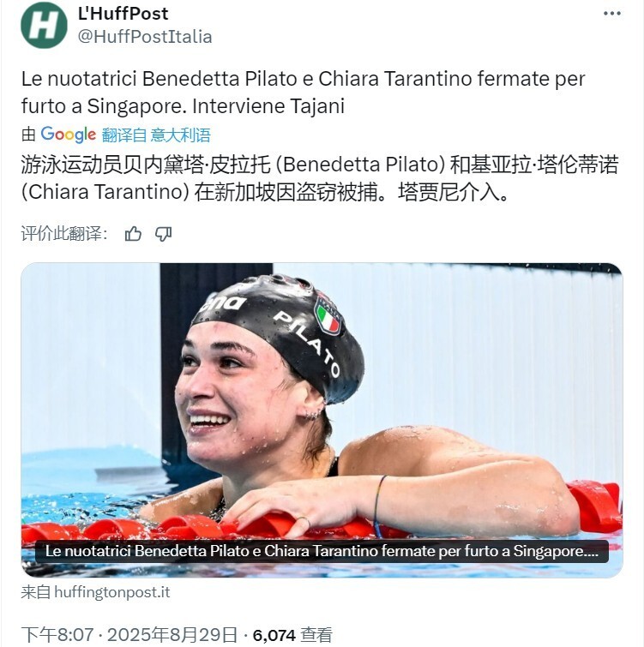Image resolution: width=644 pixels, height=647 pixels.
Task: Open the swimmer article preview image
Action: pyautogui.click(x=322, y=420)
